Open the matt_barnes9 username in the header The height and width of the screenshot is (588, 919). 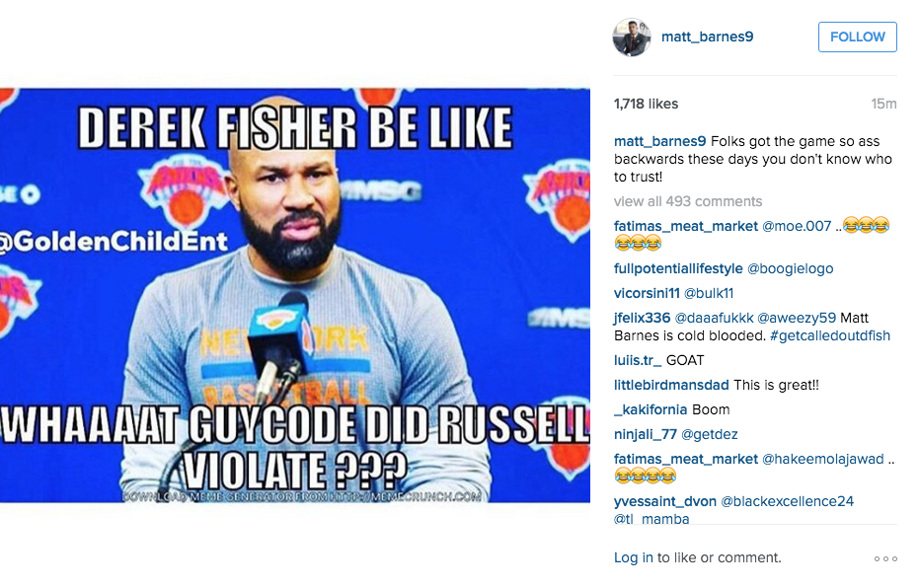click(x=707, y=37)
